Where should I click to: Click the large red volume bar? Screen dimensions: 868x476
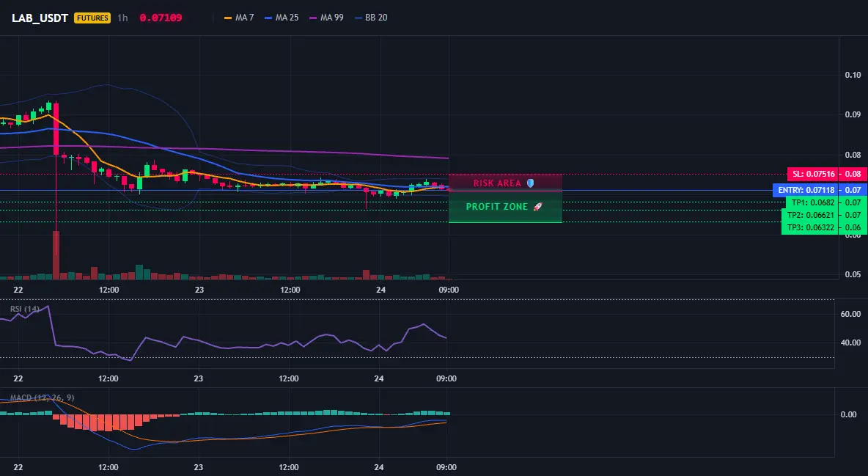tap(56, 255)
